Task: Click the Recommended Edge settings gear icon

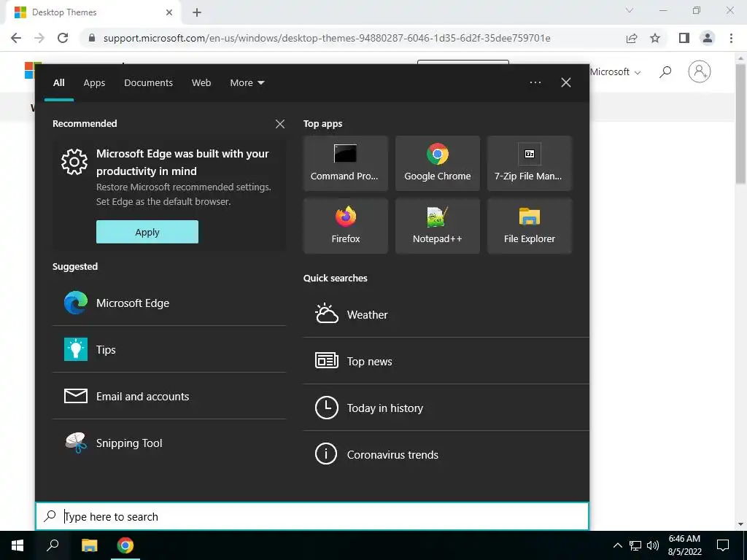Action: point(74,162)
